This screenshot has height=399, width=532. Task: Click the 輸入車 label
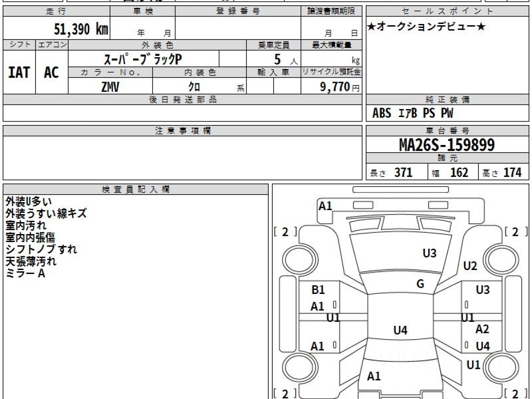tap(274, 73)
